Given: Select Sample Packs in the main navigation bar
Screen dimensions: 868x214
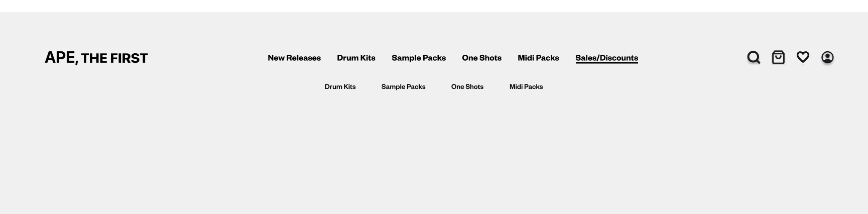Looking at the screenshot, I should [419, 58].
